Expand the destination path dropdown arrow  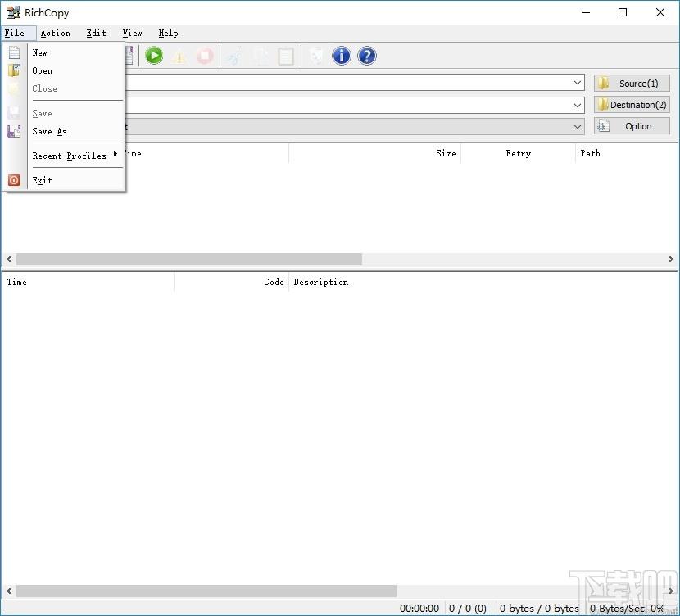(x=578, y=105)
